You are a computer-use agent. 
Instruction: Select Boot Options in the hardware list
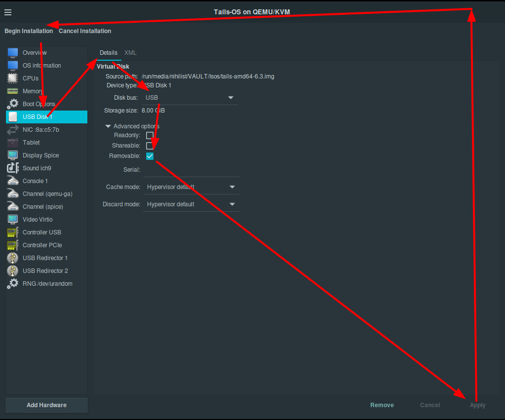(x=47, y=104)
